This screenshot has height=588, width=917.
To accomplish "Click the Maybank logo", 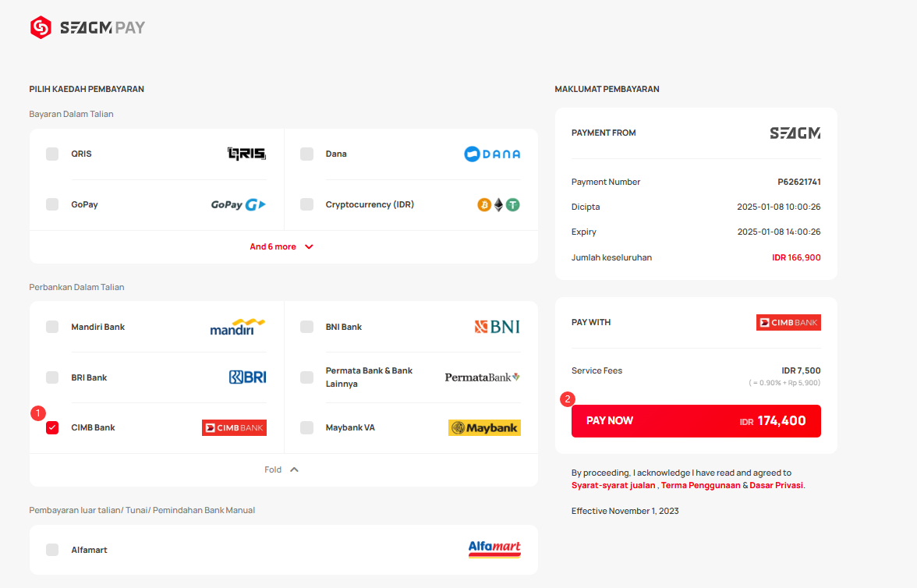I will 484,427.
